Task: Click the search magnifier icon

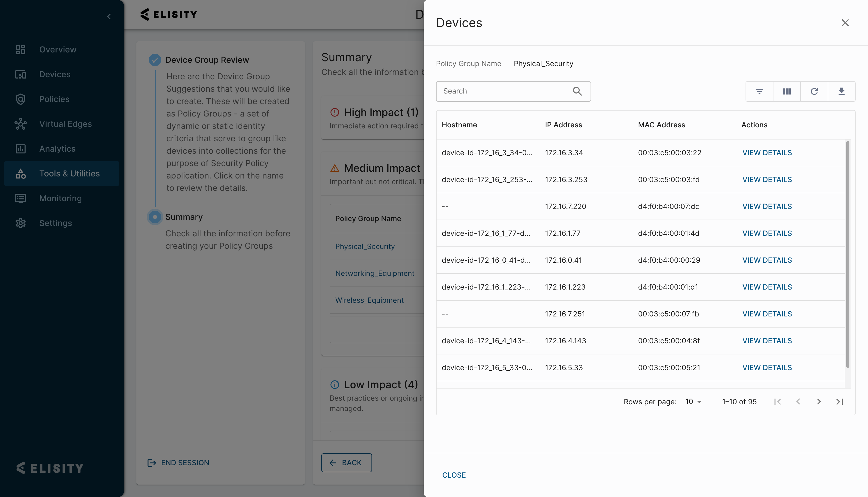Action: (577, 91)
